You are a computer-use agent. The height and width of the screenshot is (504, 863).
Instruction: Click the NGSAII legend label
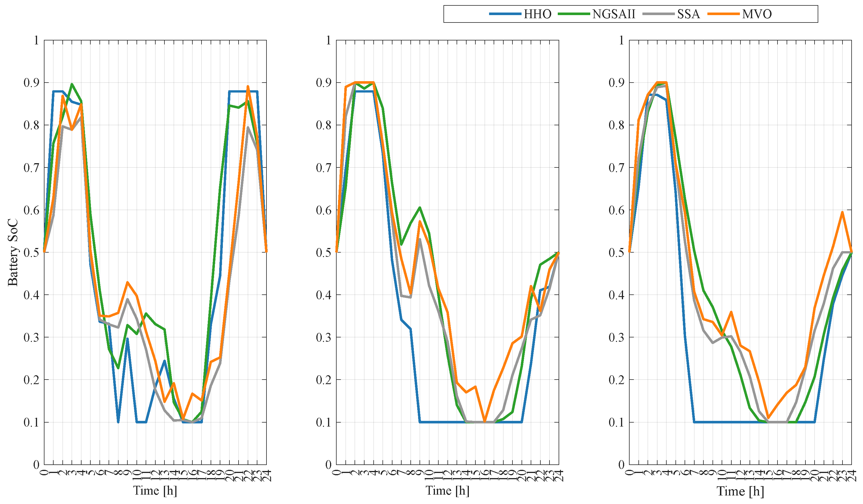(x=614, y=14)
